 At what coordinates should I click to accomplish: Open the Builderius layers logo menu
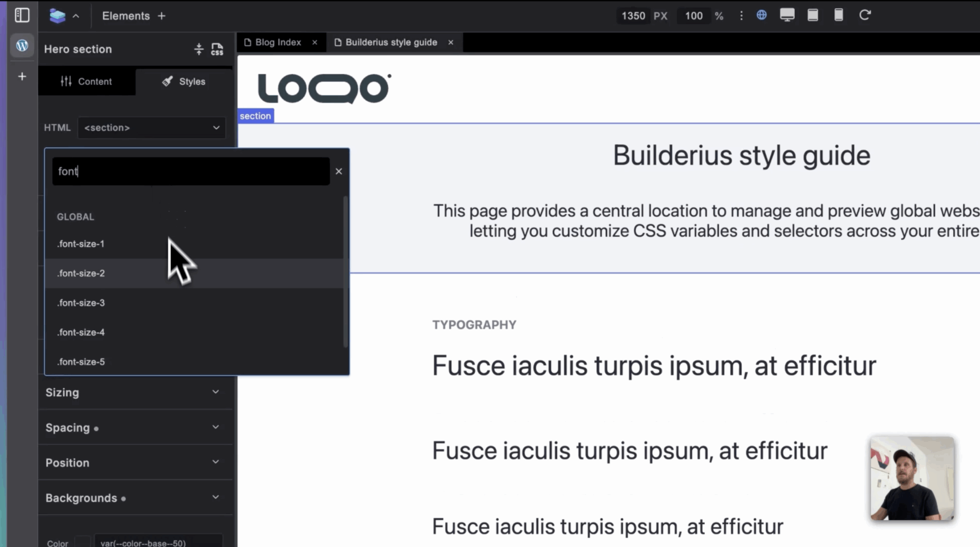click(58, 16)
